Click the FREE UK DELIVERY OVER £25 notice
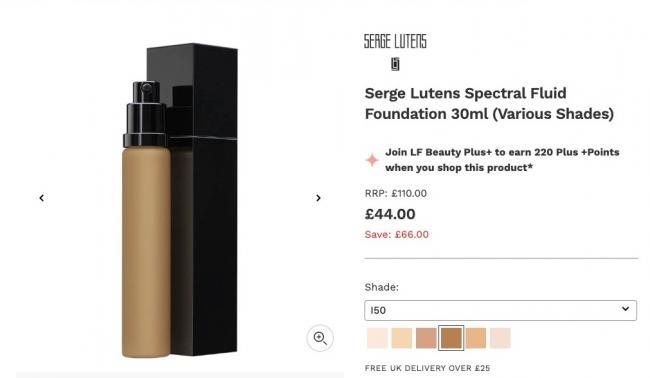650x378 pixels. (x=427, y=368)
